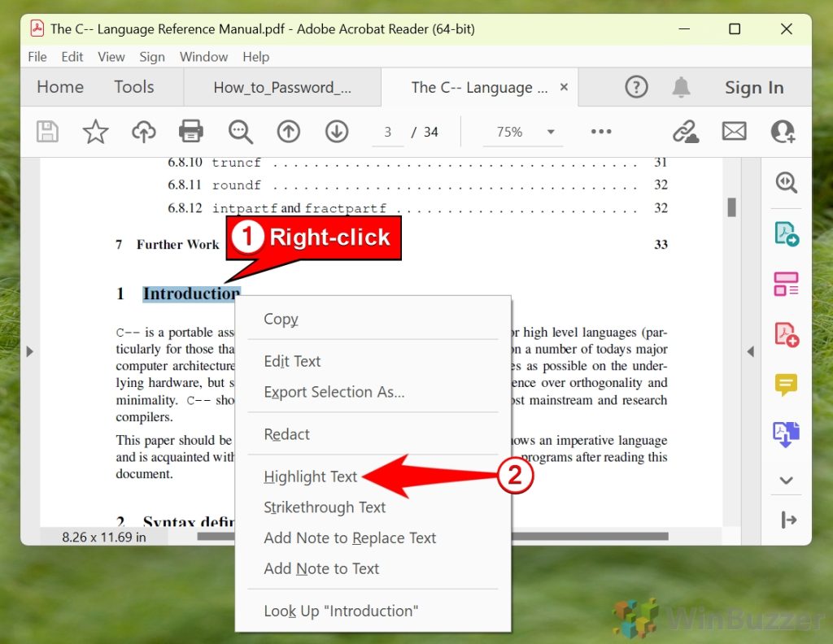The image size is (833, 644).
Task: Click the horizontal scrollbar at bottom
Action: (x=590, y=536)
